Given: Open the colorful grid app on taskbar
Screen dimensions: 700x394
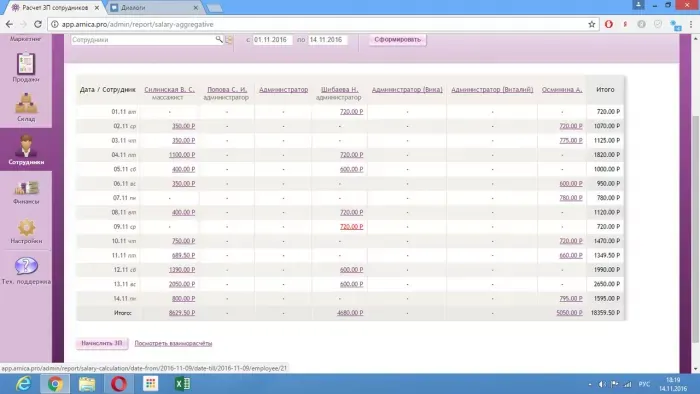Looking at the screenshot, I should [150, 384].
